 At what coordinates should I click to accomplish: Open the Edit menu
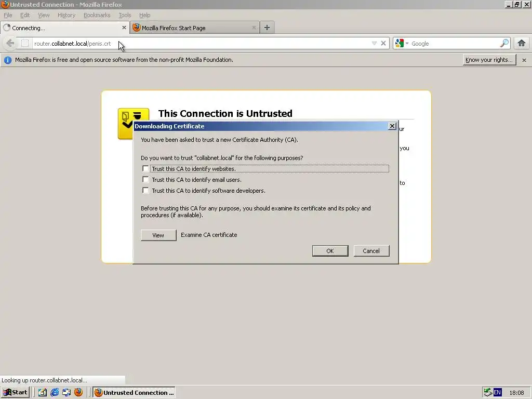point(25,15)
